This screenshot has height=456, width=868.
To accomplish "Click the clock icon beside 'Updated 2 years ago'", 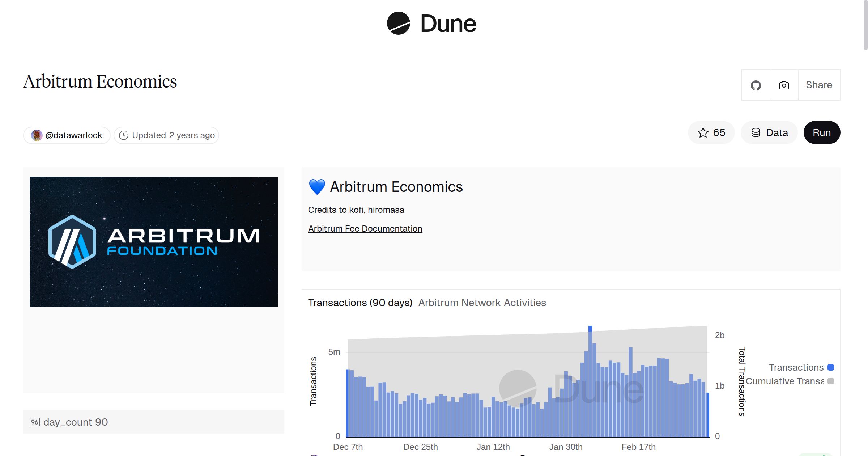I will click(123, 135).
